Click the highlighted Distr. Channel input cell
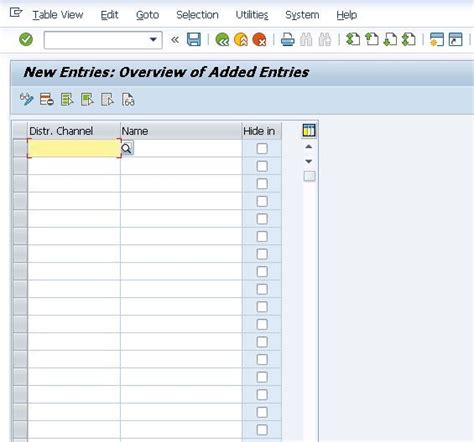 pyautogui.click(x=74, y=148)
